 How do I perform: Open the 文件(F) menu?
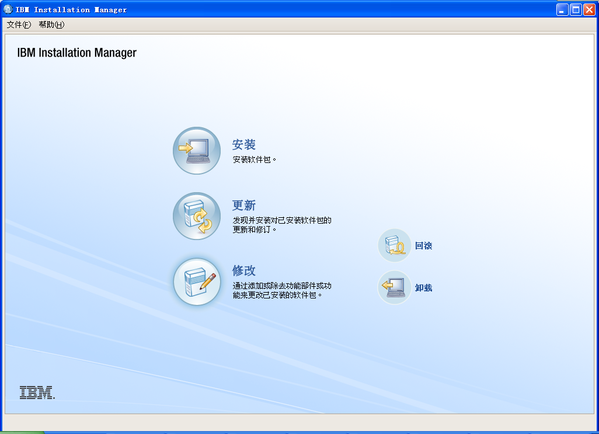tap(19, 25)
